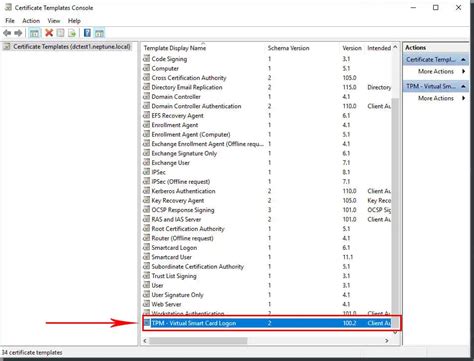Select Subordinate Certification Authority template
Viewport: 474px width, 361px height.
(x=197, y=266)
